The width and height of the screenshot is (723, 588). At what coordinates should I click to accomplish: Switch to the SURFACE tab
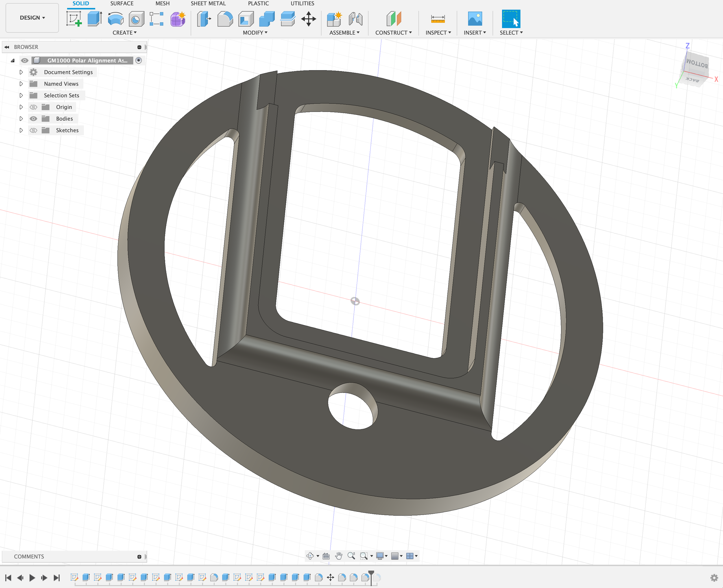coord(122,3)
